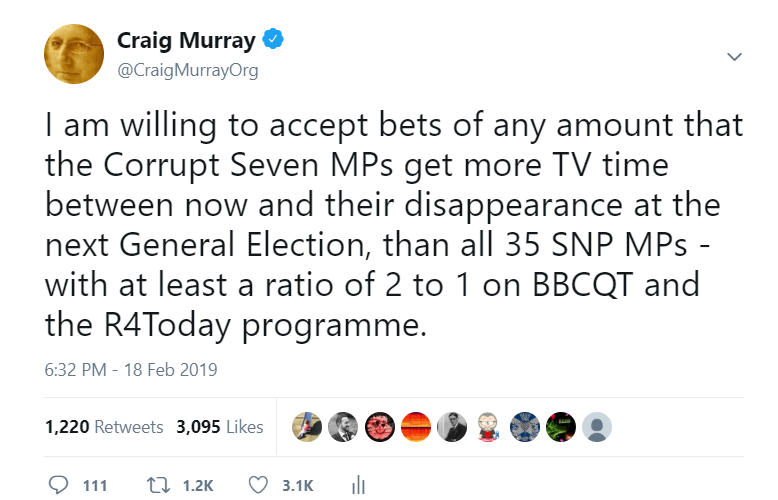Open the Craig Murray display name link
Screen dimensions: 778x500
[x=188, y=41]
